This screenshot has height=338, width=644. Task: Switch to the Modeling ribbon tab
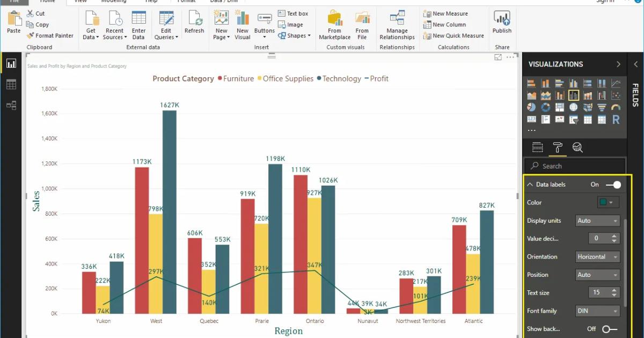coord(114,2)
